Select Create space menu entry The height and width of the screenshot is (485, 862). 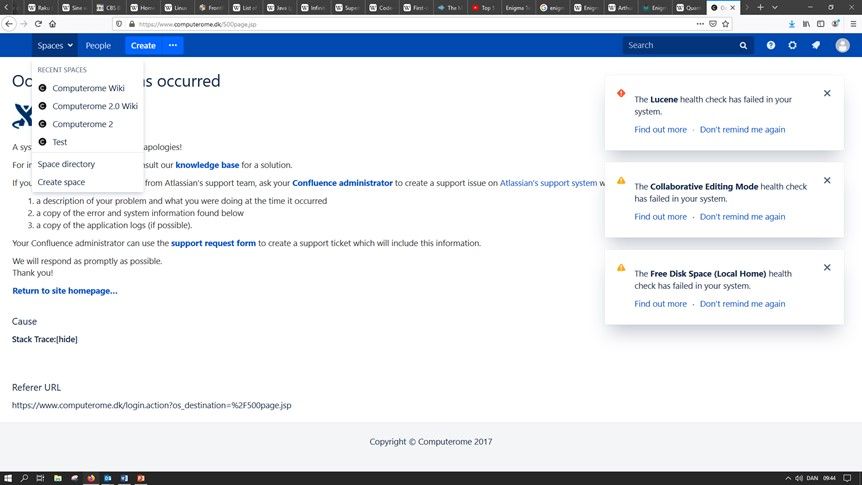[61, 182]
